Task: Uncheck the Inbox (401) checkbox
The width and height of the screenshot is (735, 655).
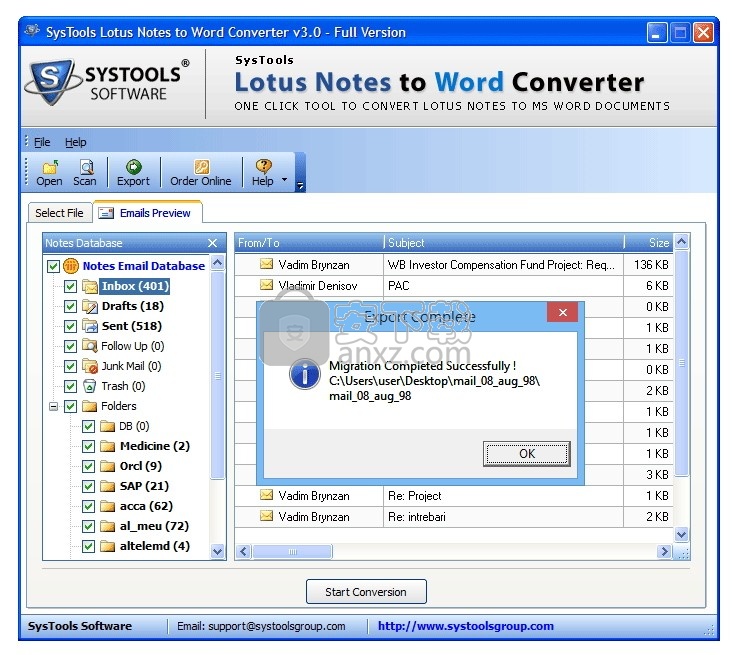Action: click(x=70, y=286)
